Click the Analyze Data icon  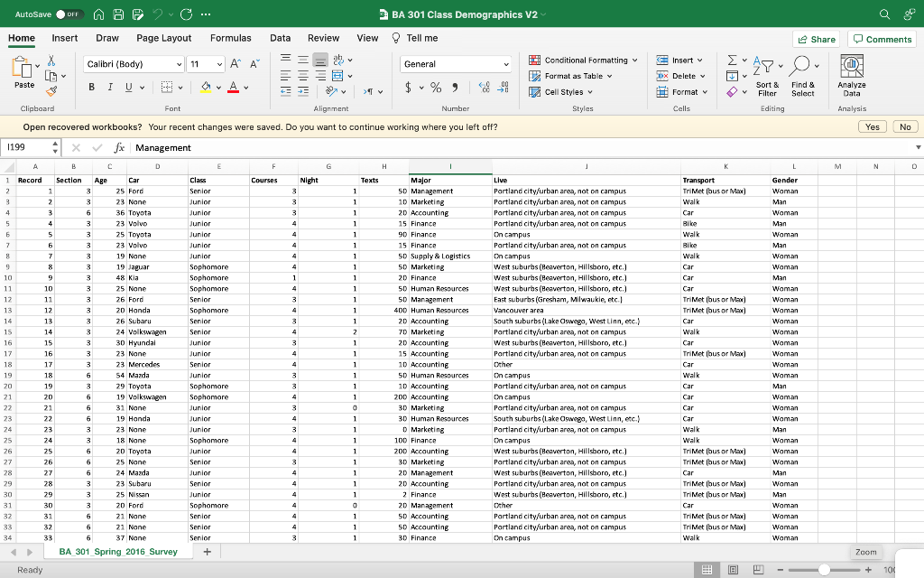pyautogui.click(x=851, y=67)
